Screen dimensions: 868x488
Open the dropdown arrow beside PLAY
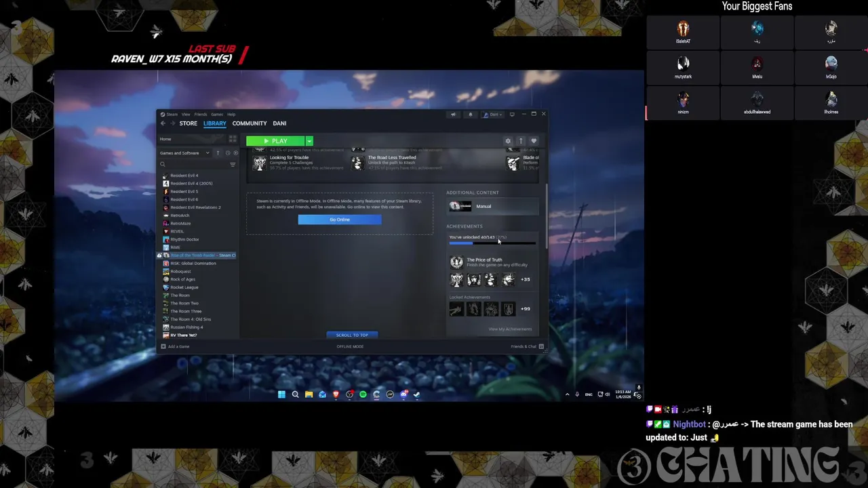(309, 141)
